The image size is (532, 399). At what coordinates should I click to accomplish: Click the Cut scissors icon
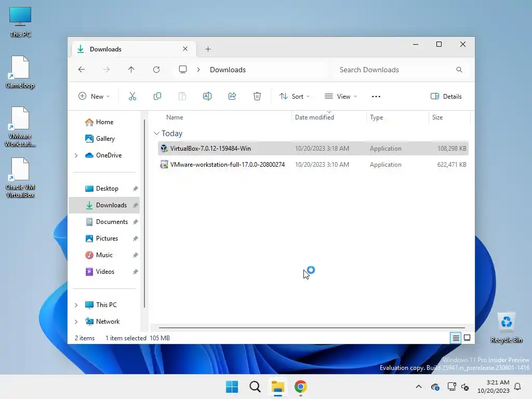132,96
